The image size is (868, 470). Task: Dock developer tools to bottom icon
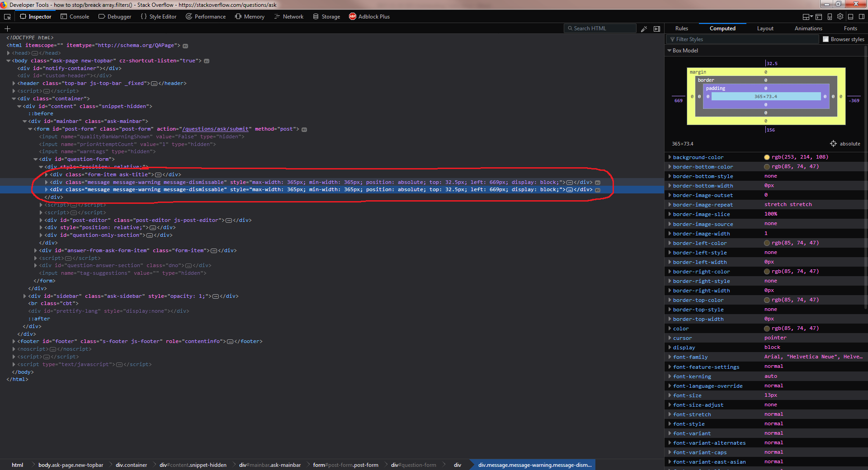[850, 17]
